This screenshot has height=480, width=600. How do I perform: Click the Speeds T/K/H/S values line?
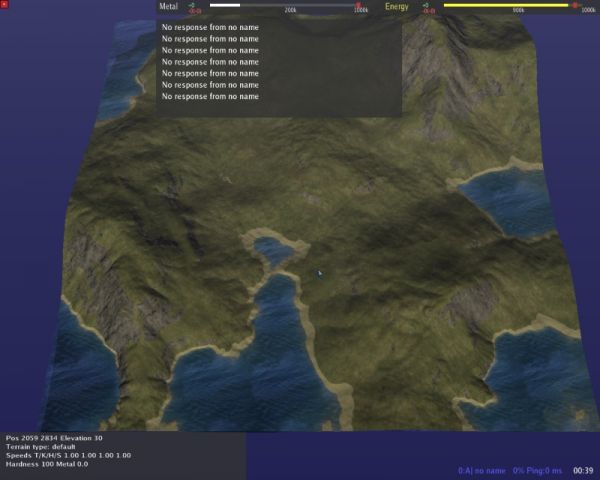68,455
